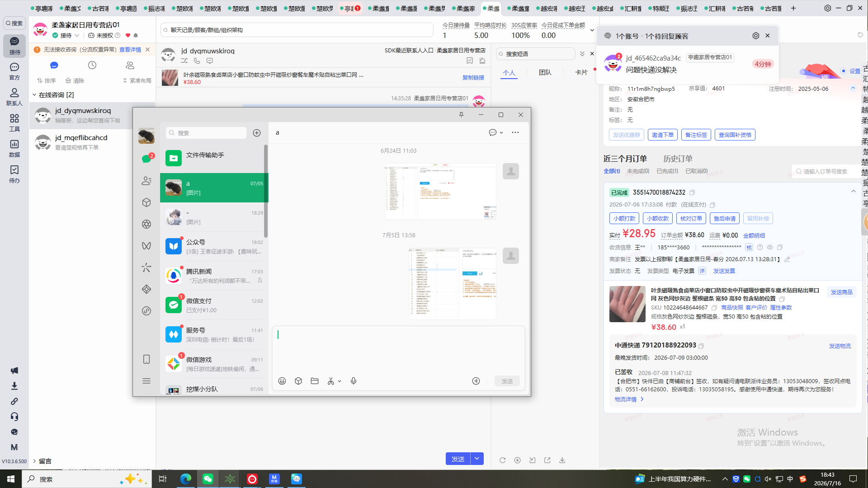
Task: Collapse 在线咨询 [2] group
Action: click(34, 95)
